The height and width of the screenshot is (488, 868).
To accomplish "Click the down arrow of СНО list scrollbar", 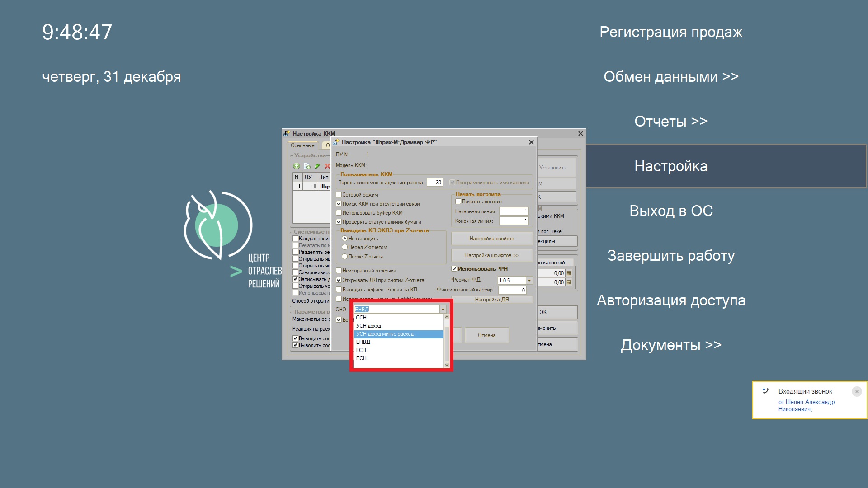I will point(447,365).
